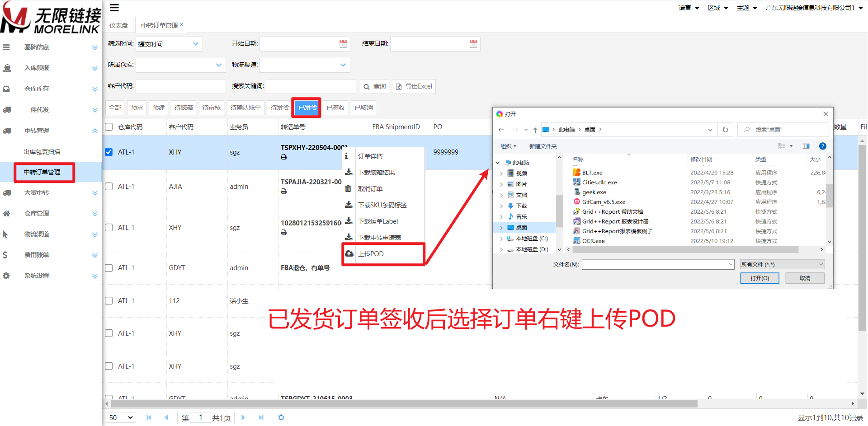
Task: Select 下载SKU条码标签 in context menu
Action: [x=383, y=205]
